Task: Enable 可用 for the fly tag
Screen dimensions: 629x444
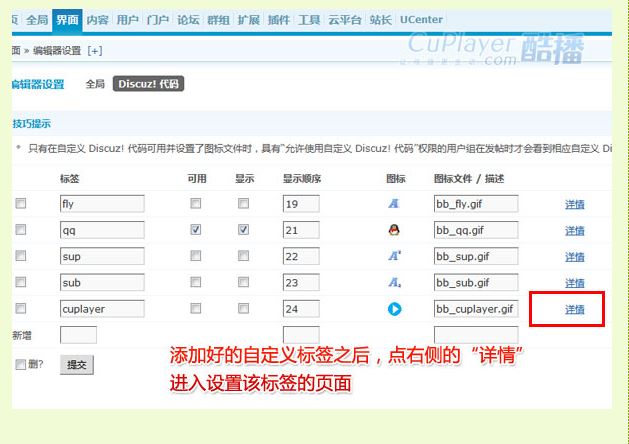Action: pos(196,203)
